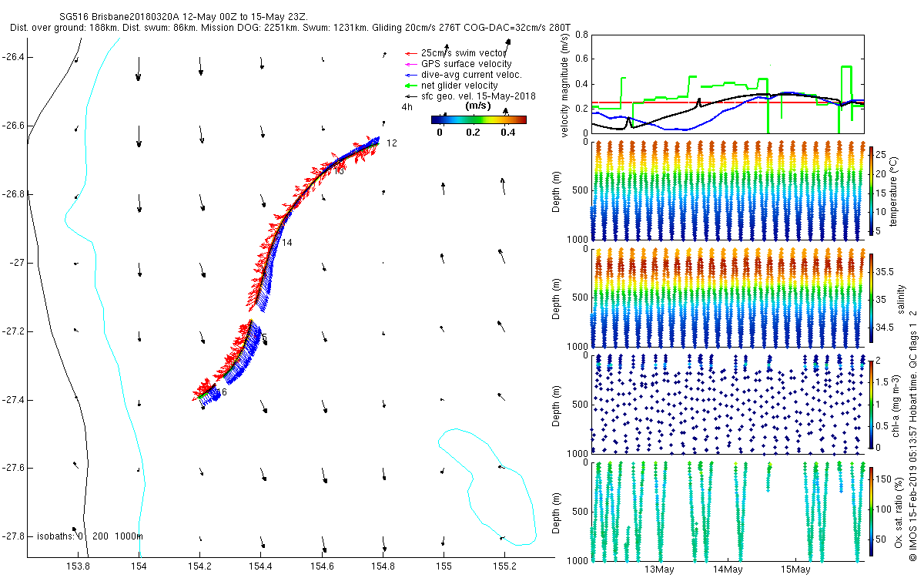Click the closed cyan isobath contour in the southeast

(x=487, y=486)
